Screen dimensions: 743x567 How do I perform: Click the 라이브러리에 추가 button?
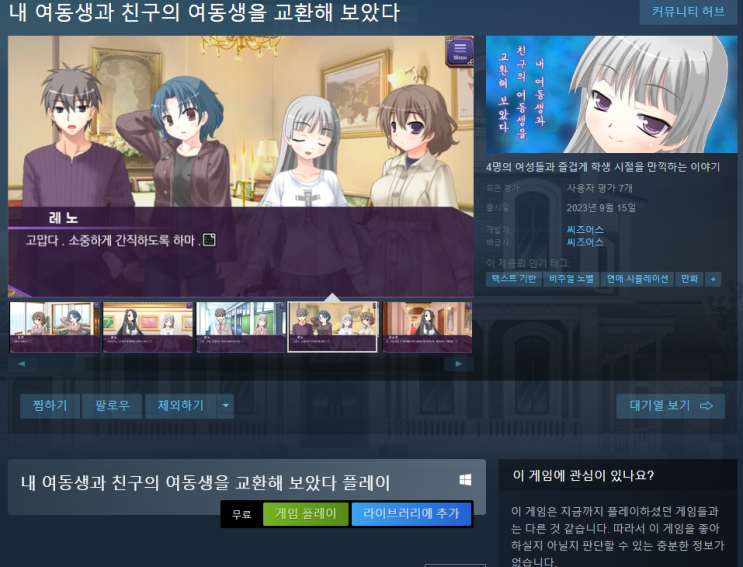(411, 514)
